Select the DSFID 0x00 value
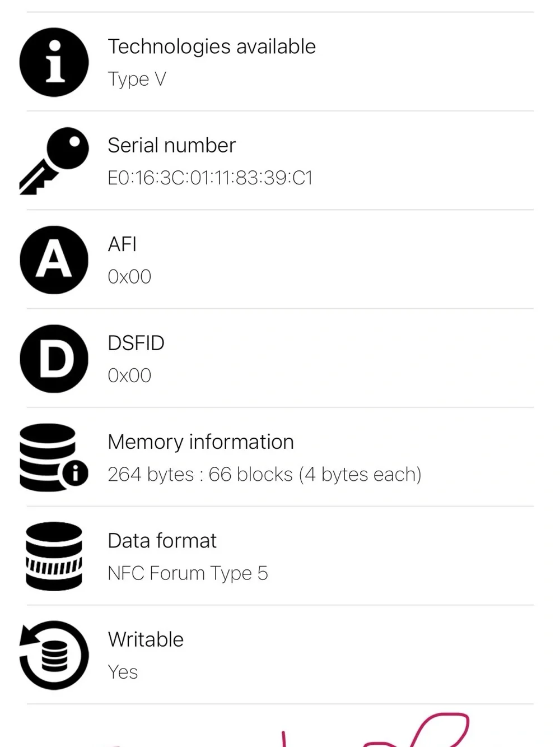 point(129,375)
